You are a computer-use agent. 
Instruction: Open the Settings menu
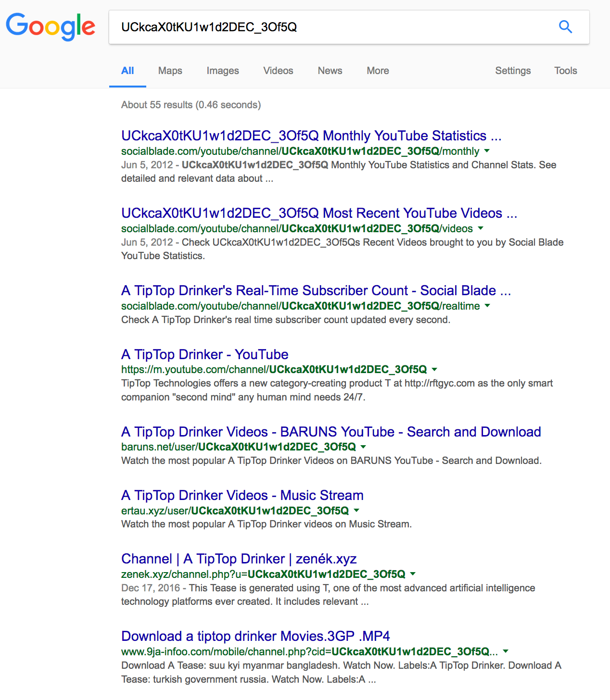[x=513, y=71]
